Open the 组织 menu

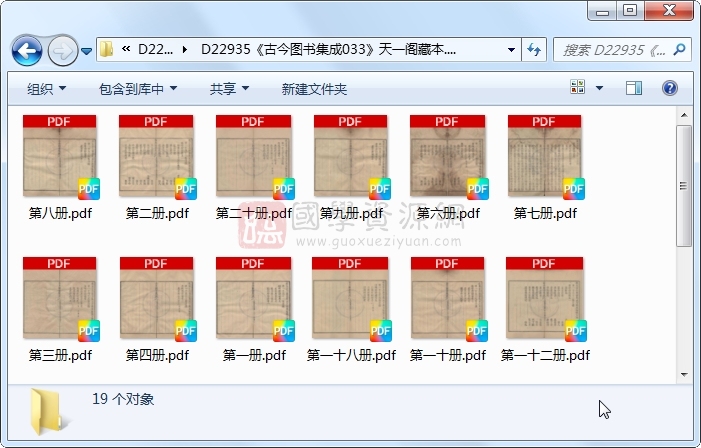coord(46,89)
